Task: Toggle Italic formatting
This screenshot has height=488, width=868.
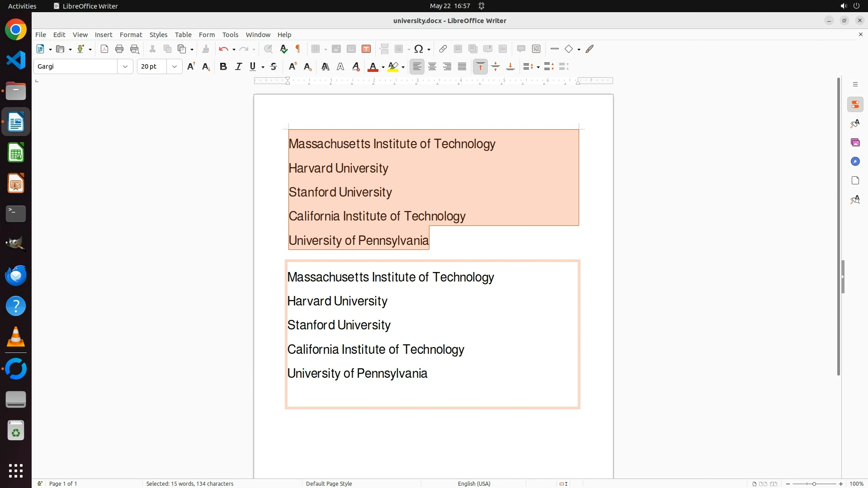Action: pyautogui.click(x=238, y=67)
